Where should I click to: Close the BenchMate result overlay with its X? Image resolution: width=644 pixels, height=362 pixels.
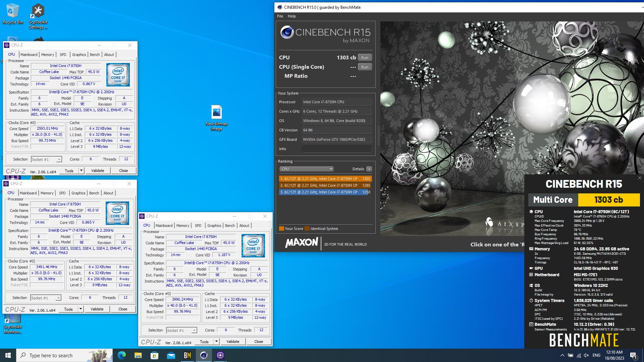point(640,178)
